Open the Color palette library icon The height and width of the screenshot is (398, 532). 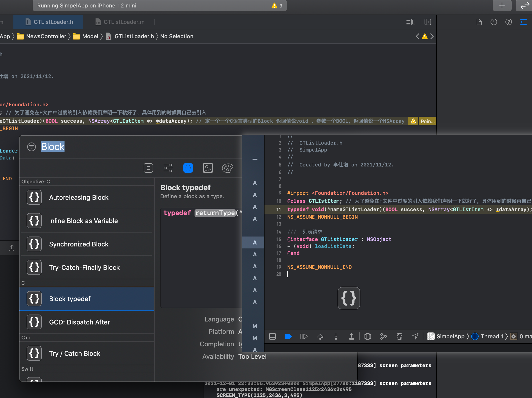click(x=227, y=168)
